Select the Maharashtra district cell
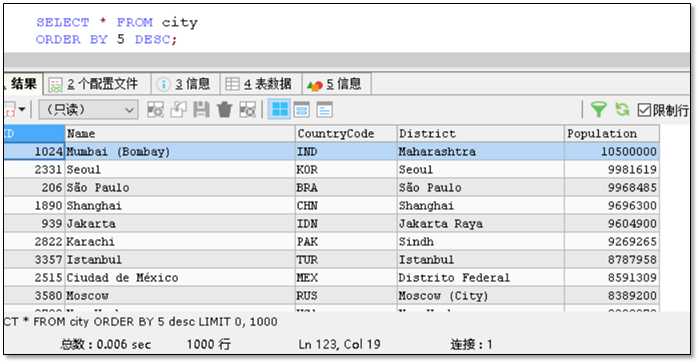Image resolution: width=700 pixels, height=364 pixels. coord(480,151)
